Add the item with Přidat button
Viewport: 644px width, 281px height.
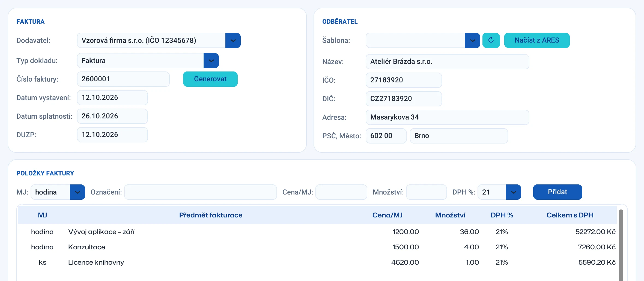click(557, 192)
